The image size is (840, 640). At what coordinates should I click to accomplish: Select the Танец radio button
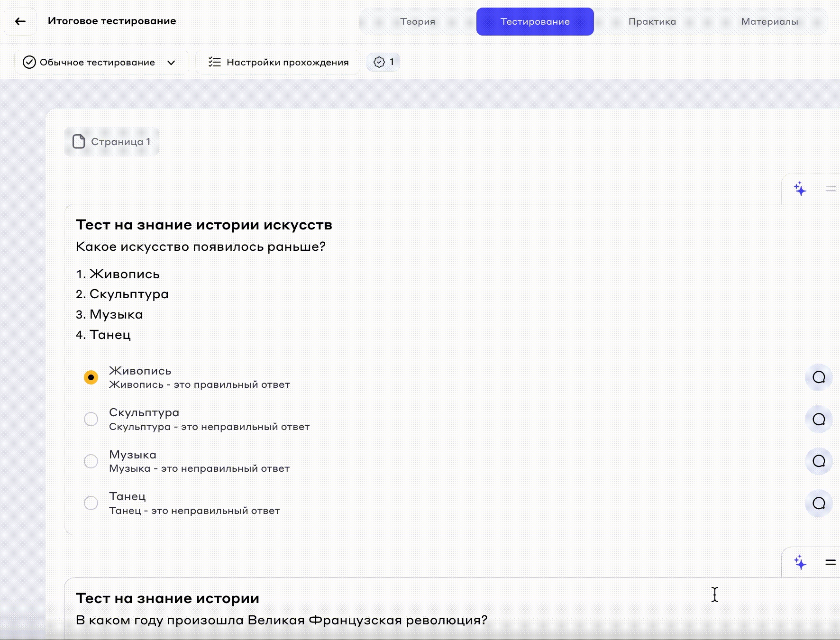tap(91, 503)
